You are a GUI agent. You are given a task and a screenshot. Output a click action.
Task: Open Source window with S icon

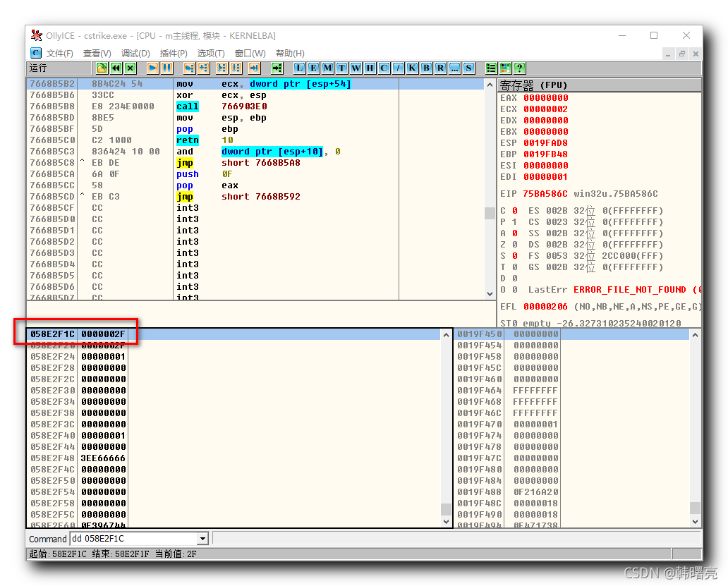point(468,68)
